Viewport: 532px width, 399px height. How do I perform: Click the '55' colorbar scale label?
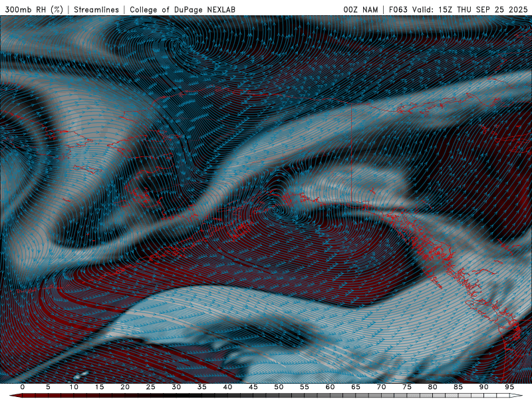click(305, 387)
